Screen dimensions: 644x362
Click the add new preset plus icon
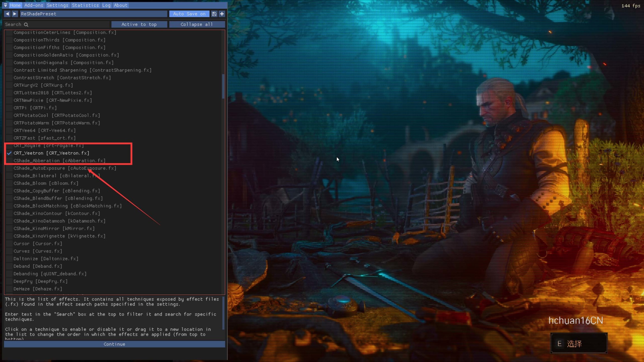(x=222, y=14)
